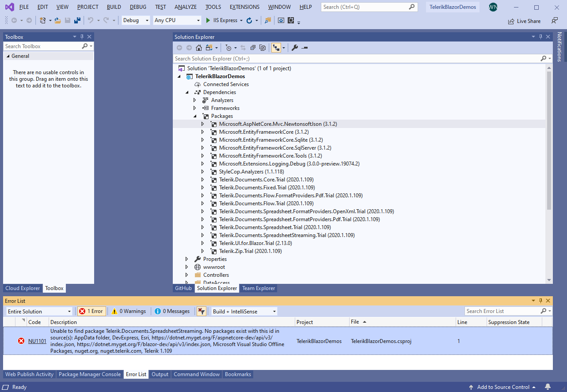Open the DEBUG menu
This screenshot has width=567, height=392.
tap(138, 7)
